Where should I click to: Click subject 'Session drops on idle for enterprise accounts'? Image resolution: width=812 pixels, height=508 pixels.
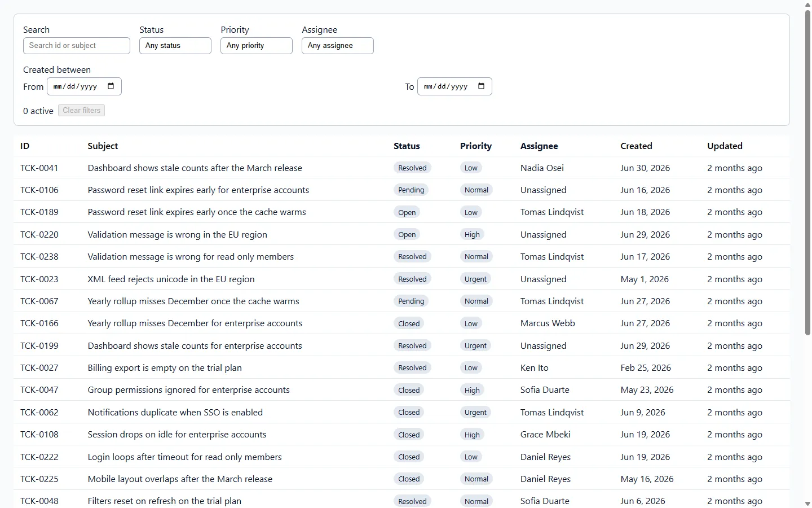pyautogui.click(x=177, y=434)
